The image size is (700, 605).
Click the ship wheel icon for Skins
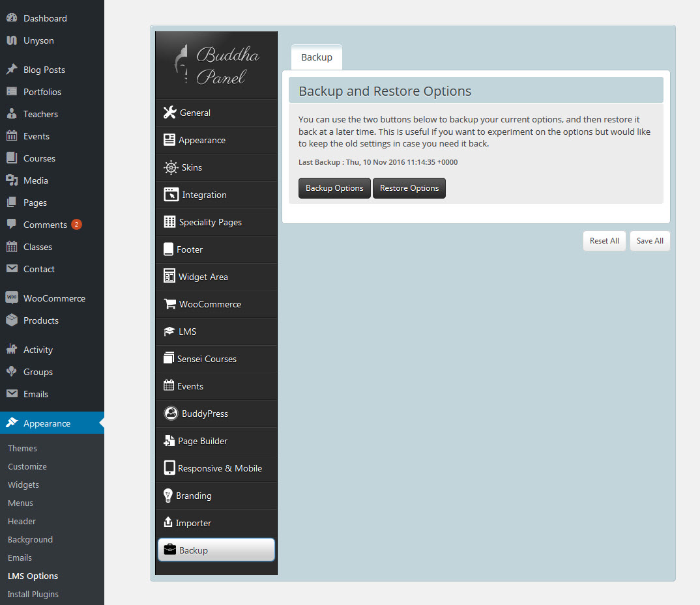click(170, 167)
